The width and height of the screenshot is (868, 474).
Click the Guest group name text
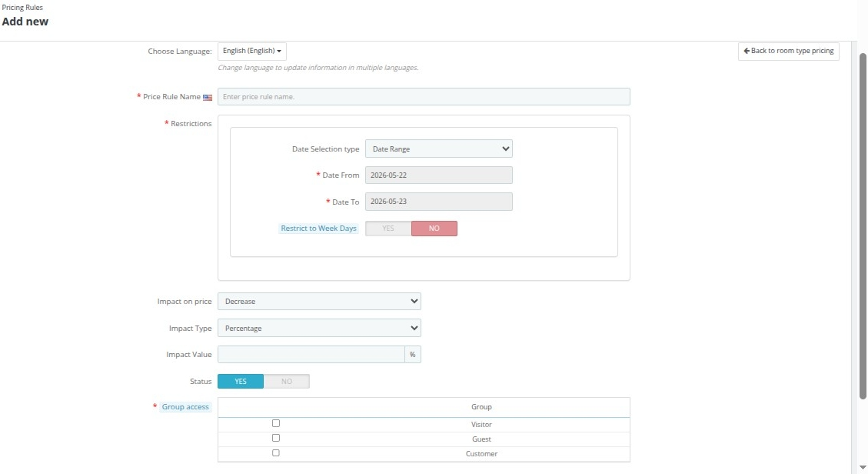481,439
